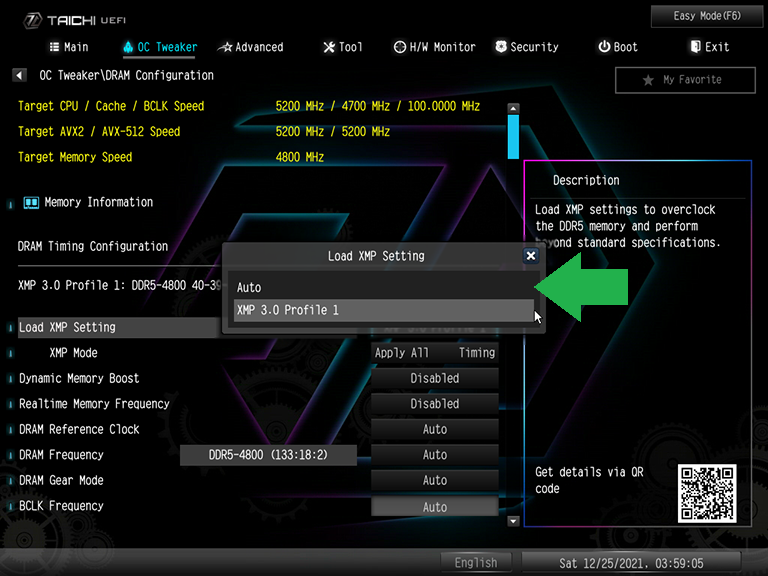
Task: Click the cyan scrollbar thumb
Action: click(513, 137)
